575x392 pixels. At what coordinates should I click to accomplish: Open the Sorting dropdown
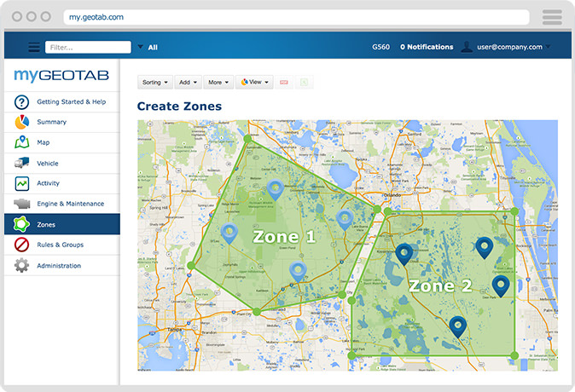(154, 83)
